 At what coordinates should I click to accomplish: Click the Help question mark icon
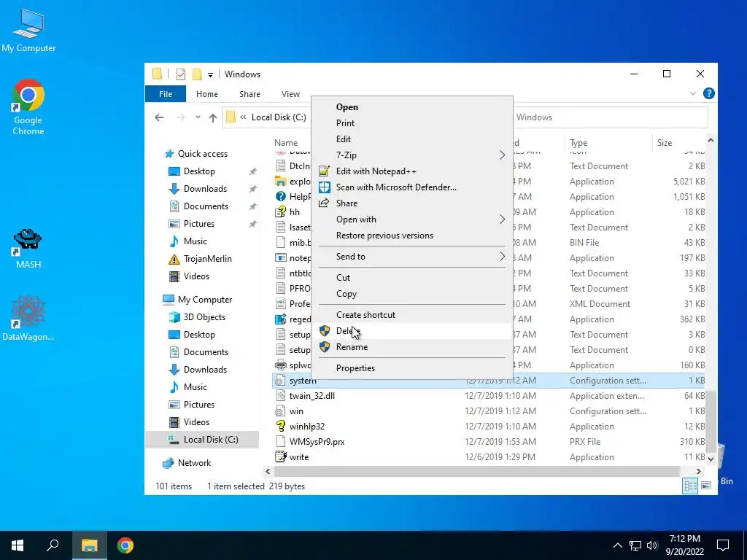click(x=708, y=93)
